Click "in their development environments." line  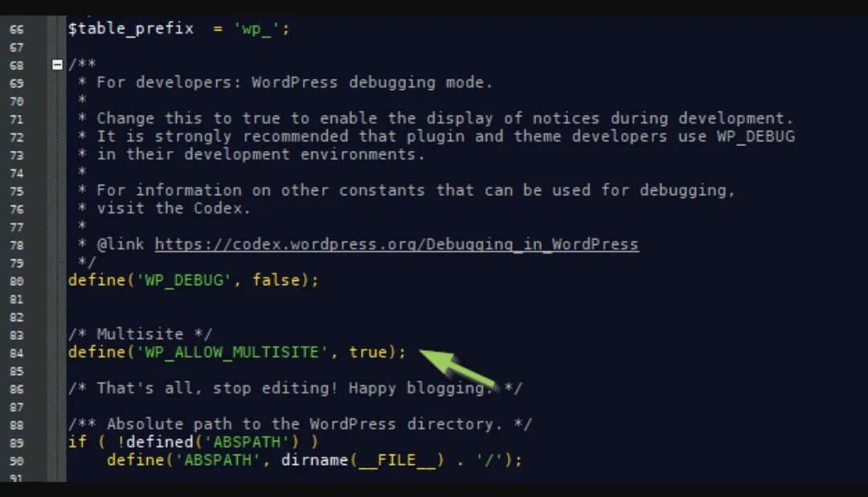point(260,154)
